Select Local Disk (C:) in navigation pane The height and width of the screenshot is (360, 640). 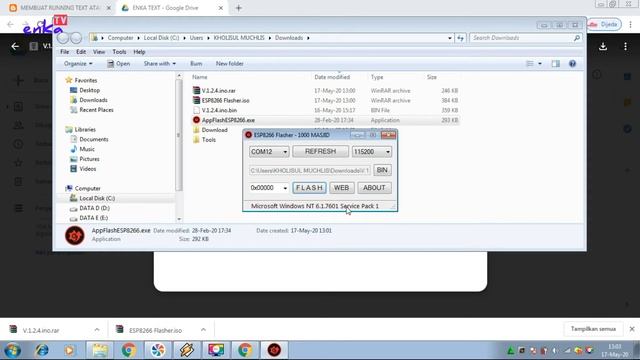click(x=97, y=198)
